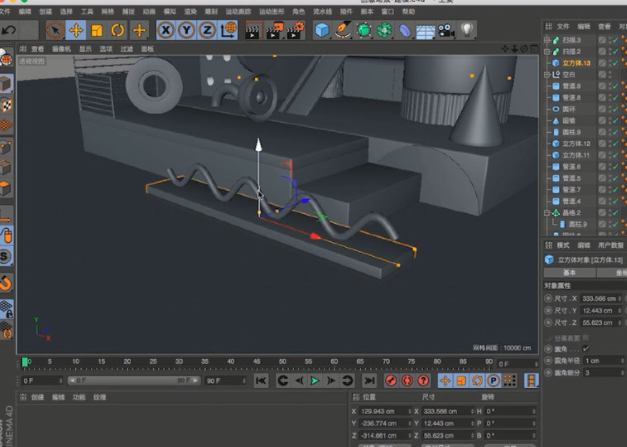Toggle the tweak mouse icon

coord(7,235)
